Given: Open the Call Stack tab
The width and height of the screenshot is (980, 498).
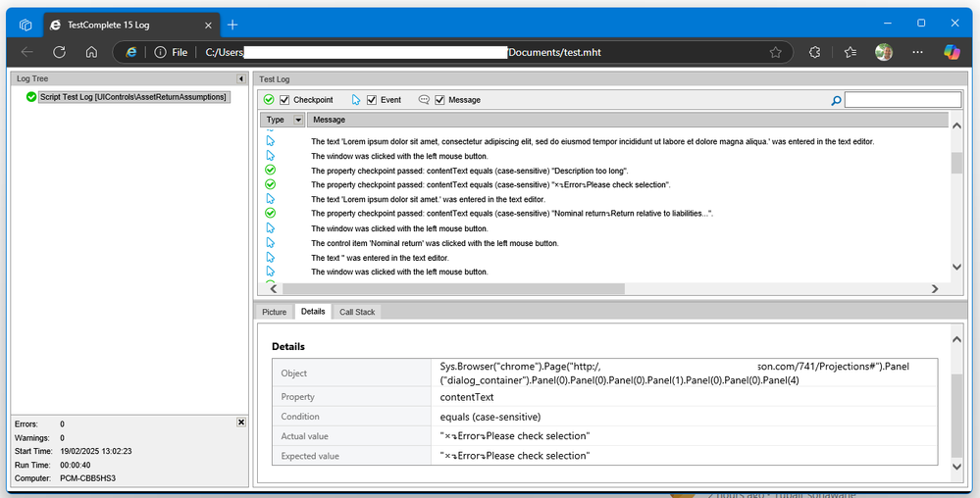Looking at the screenshot, I should (356, 312).
